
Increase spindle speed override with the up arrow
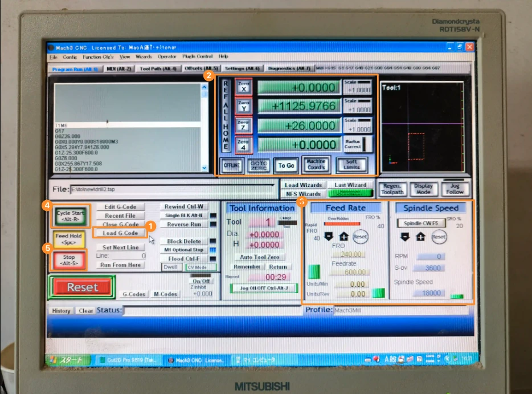[420, 237]
